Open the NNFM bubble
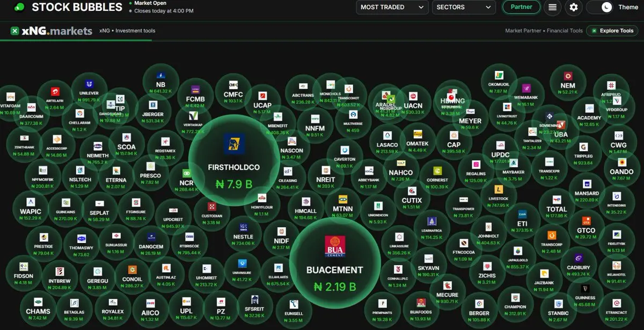Image resolution: width=644 pixels, height=330 pixels. [314, 125]
